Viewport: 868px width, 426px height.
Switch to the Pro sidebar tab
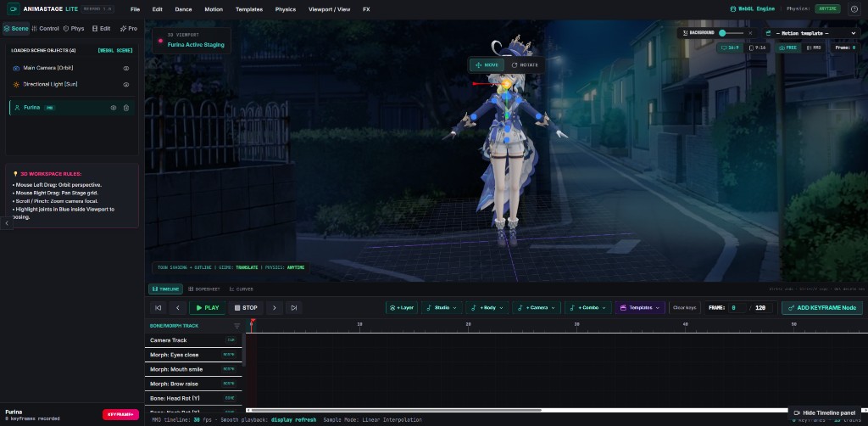tap(129, 28)
